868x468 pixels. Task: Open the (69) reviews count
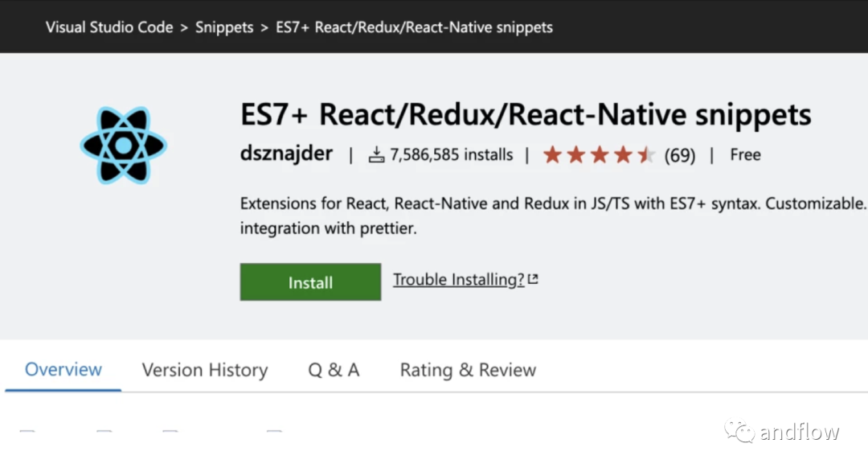[x=680, y=155]
